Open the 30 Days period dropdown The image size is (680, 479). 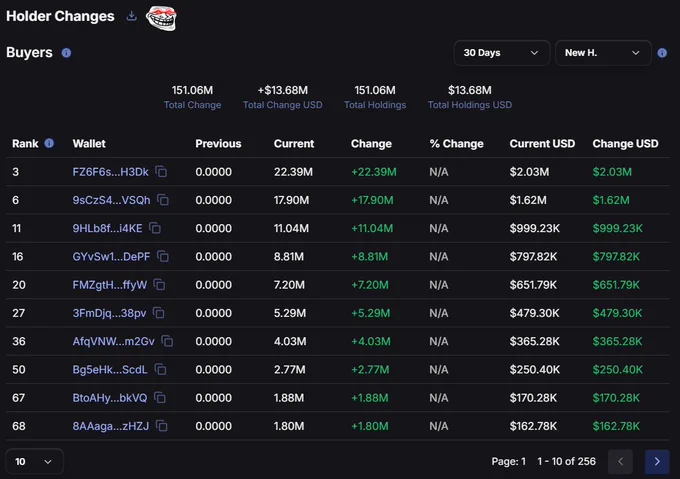[502, 53]
